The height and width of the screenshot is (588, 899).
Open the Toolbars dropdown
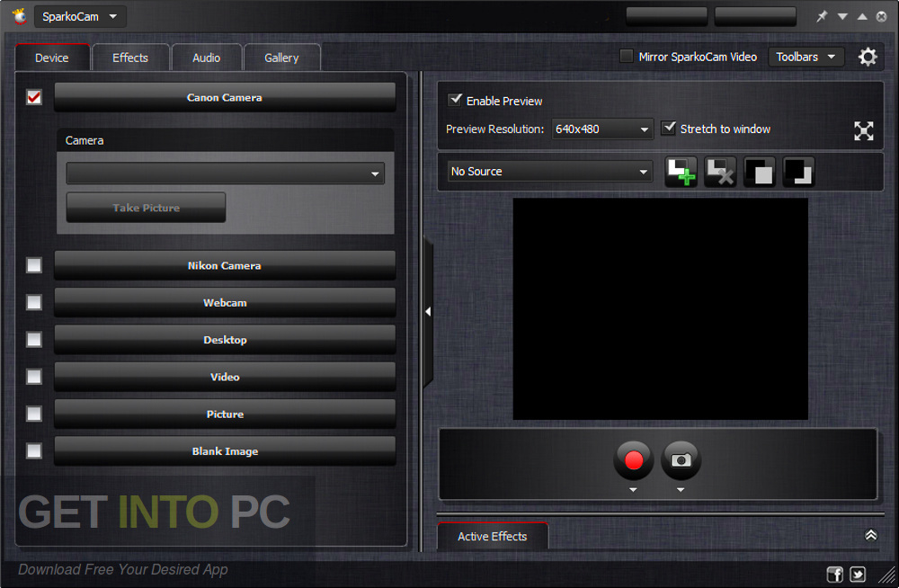pyautogui.click(x=806, y=57)
